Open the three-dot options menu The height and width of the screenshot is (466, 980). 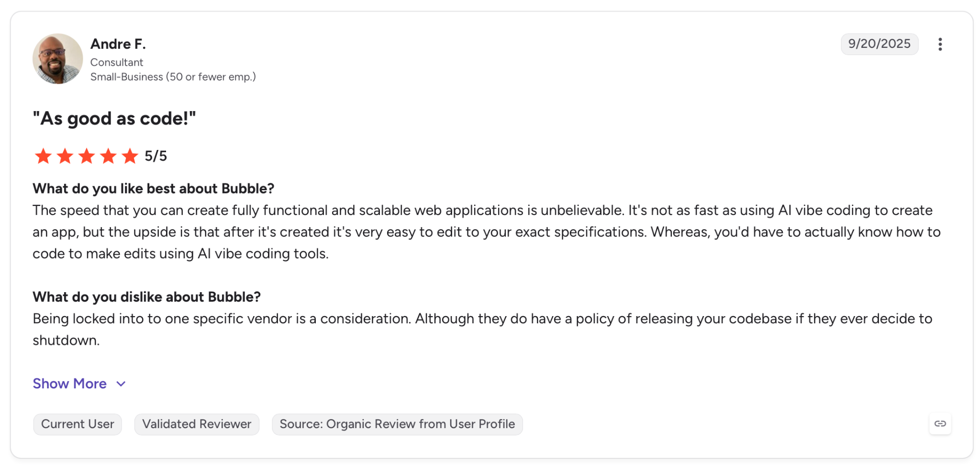point(940,44)
